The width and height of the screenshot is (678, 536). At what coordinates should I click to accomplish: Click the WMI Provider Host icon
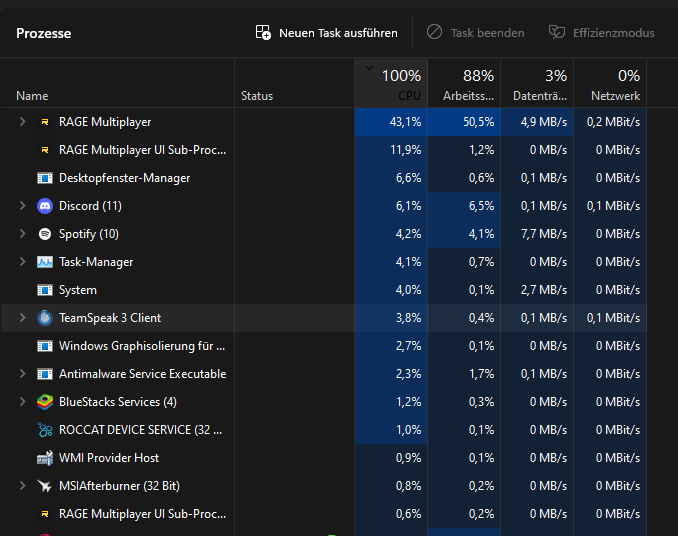(x=45, y=458)
